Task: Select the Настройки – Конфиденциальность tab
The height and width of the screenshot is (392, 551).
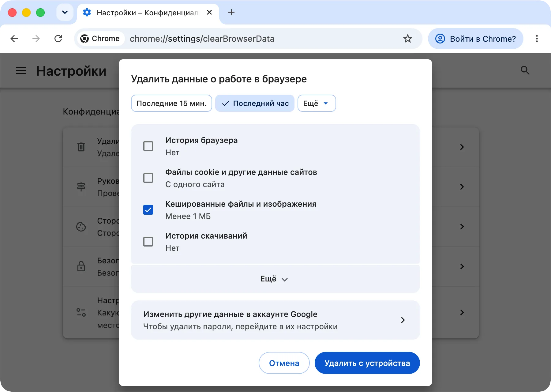Action: coord(148,13)
